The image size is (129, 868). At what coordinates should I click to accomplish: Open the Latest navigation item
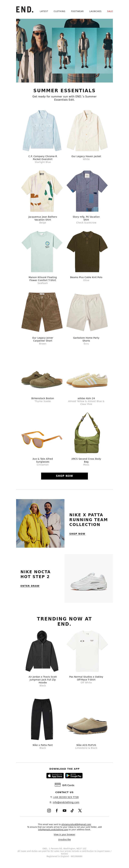[x=44, y=11]
